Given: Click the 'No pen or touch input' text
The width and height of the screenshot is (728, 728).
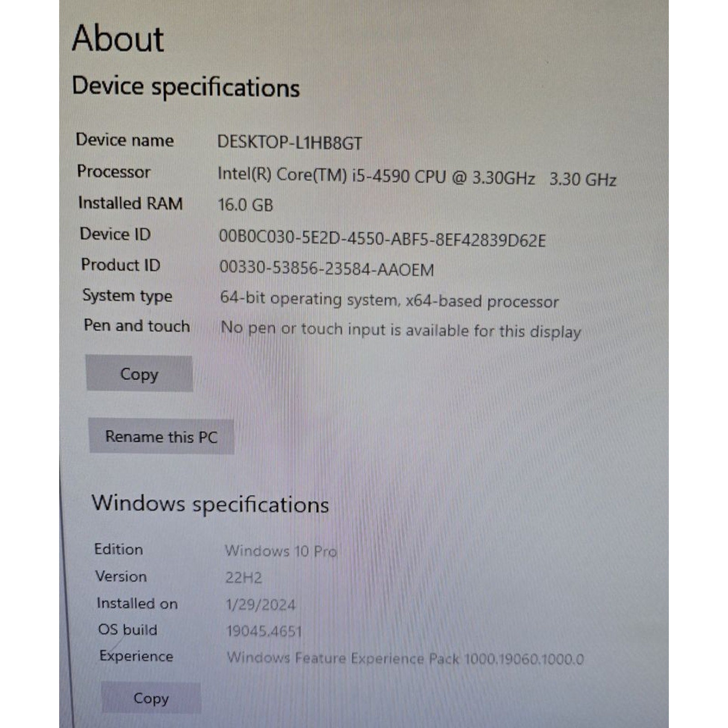Looking at the screenshot, I should pos(401,330).
